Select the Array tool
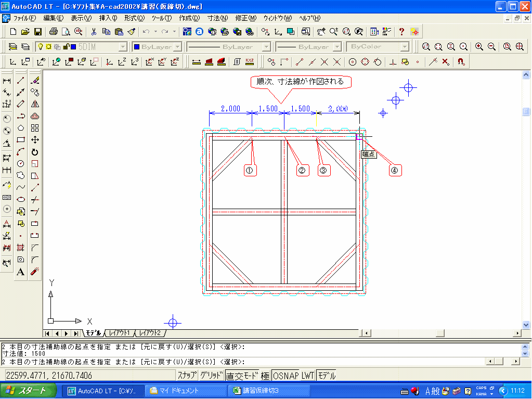 point(35,128)
